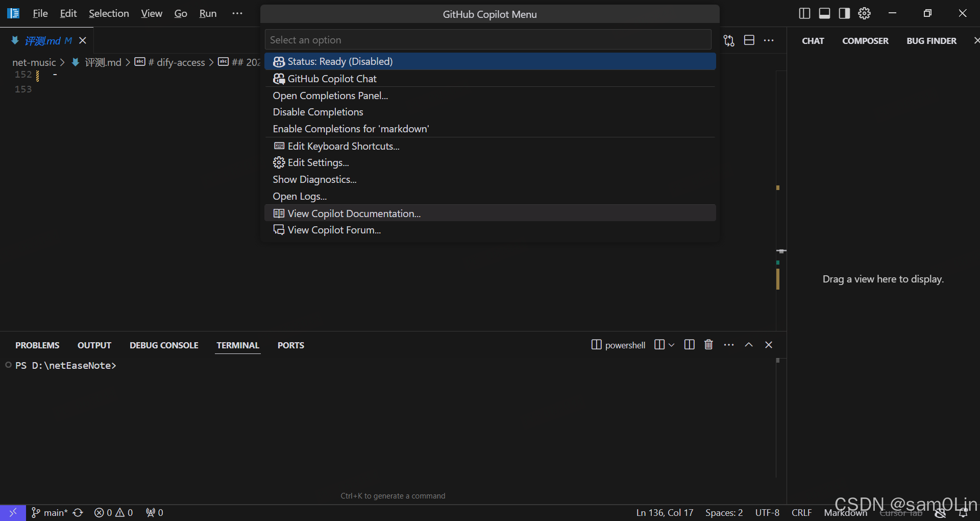
Task: Switch to the OUTPUT panel tab
Action: [x=94, y=345]
